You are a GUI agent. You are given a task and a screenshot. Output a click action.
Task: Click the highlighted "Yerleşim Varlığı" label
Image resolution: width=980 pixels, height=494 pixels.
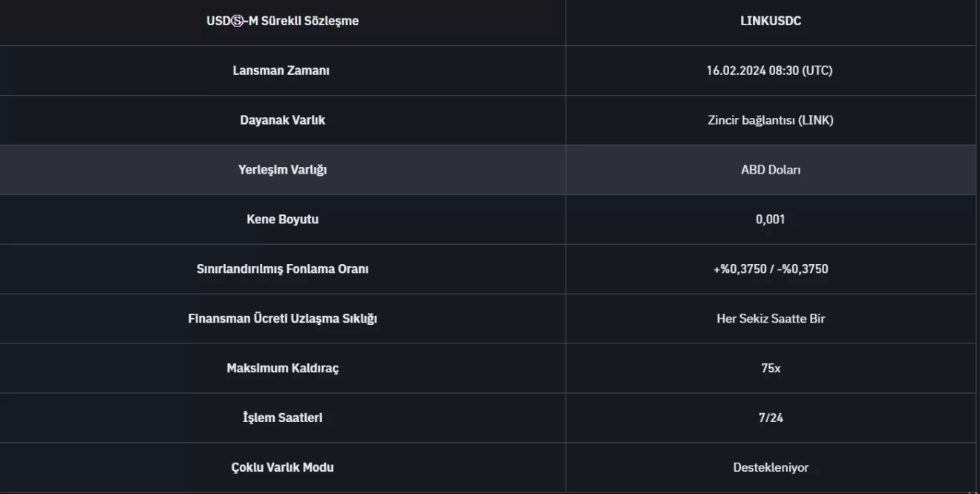pyautogui.click(x=282, y=170)
